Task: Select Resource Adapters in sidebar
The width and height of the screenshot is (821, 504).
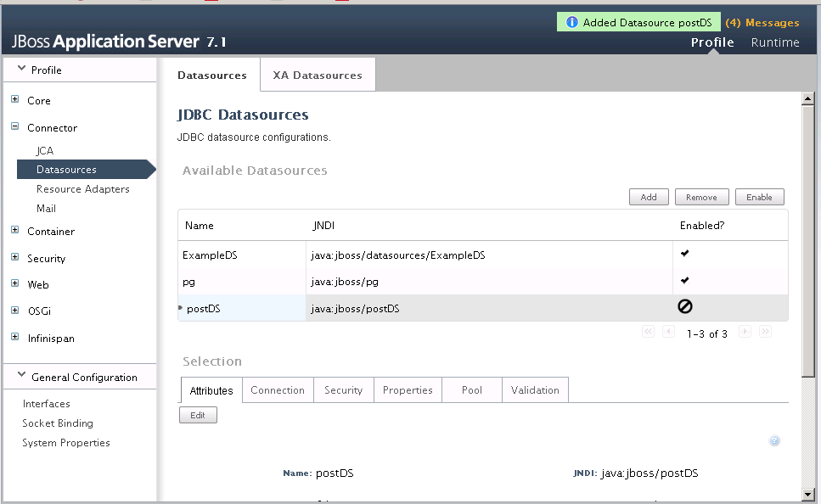Action: 82,189
